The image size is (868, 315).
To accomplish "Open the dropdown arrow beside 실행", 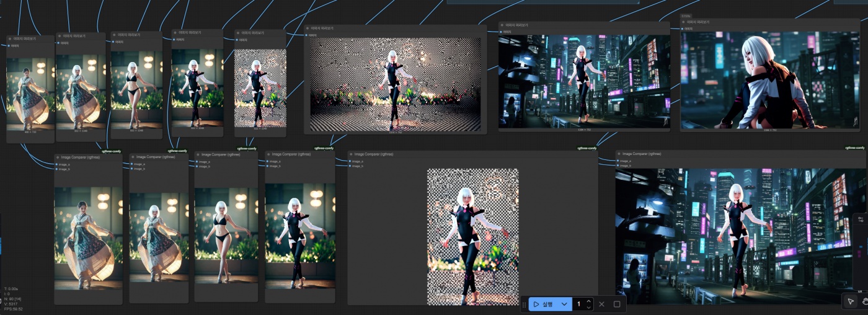I will tap(564, 304).
